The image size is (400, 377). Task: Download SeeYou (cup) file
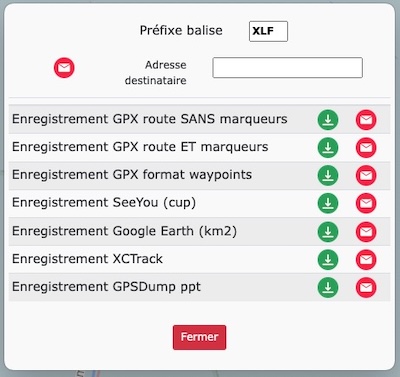click(x=328, y=203)
